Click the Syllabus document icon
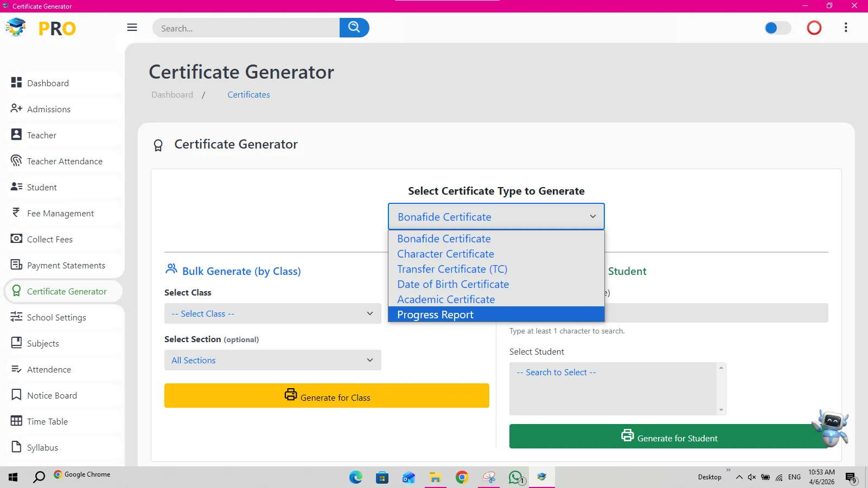 pos(16,447)
